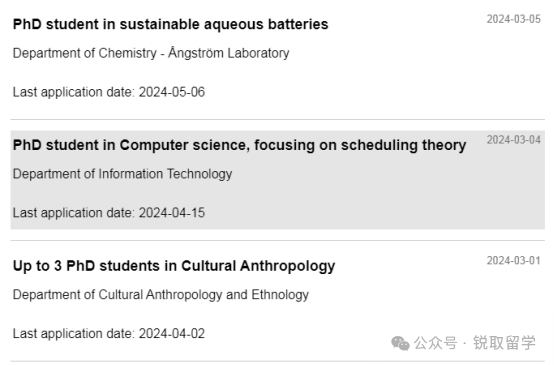Click the 公众号 watermark text
Viewport: 554px width, 365px height.
[x=435, y=343]
